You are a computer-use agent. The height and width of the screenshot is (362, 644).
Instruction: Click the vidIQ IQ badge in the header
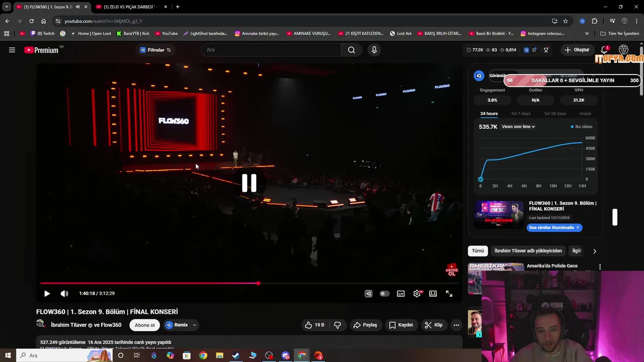coord(526,50)
